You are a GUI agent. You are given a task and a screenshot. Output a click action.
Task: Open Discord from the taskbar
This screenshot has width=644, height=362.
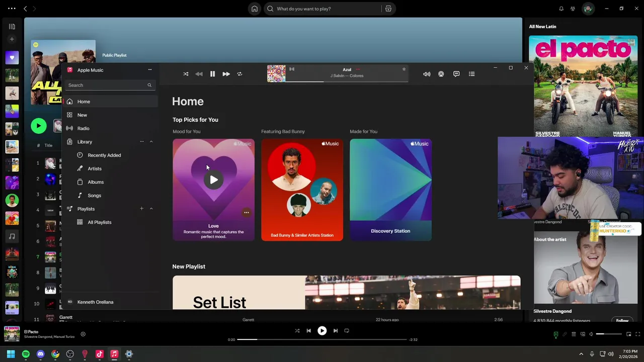click(40, 354)
